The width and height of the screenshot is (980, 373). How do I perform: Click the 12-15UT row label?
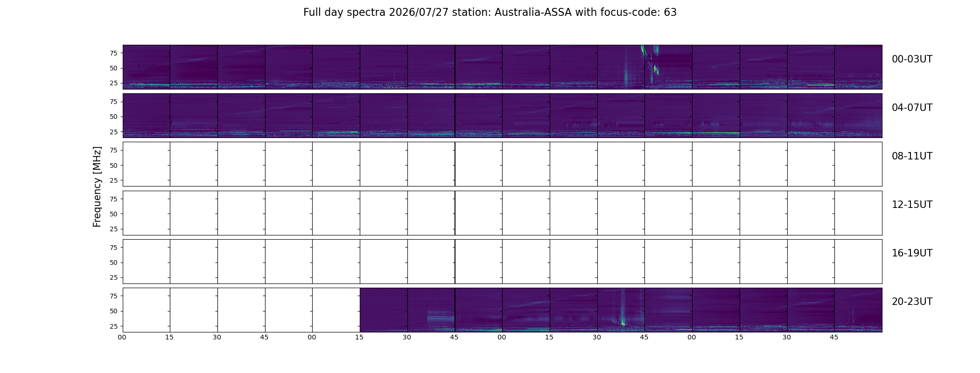pyautogui.click(x=912, y=205)
